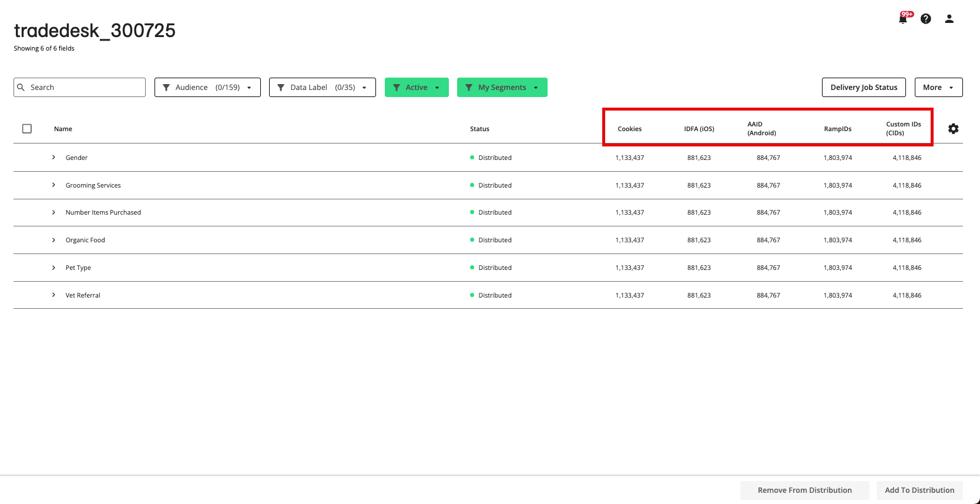Screen dimensions: 980x504
Task: Expand the Gender field row
Action: 53,158
